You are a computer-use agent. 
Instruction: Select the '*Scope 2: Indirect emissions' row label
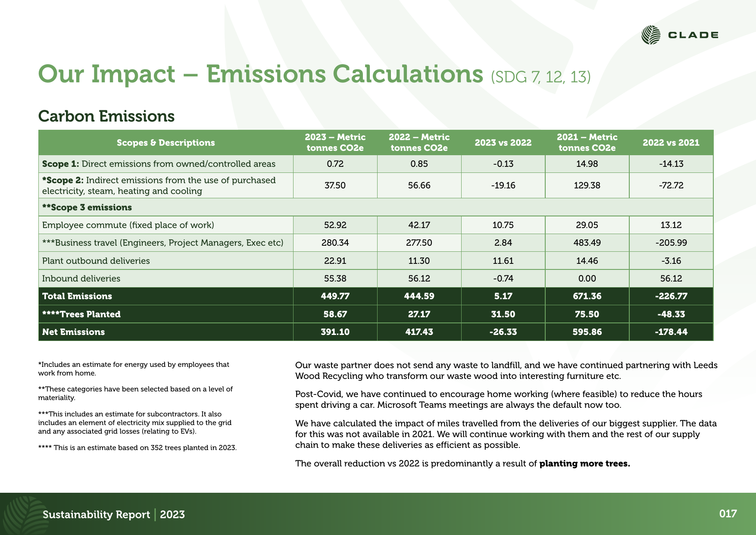pyautogui.click(x=159, y=185)
